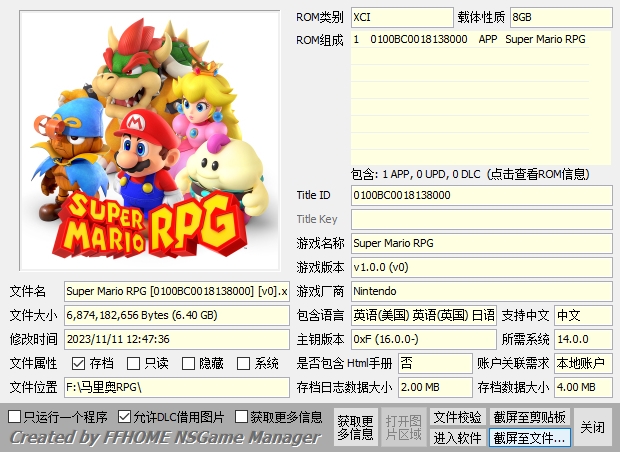The image size is (620, 452).
Task: Tick the 获取更多信息 checkbox
Action: tap(241, 416)
